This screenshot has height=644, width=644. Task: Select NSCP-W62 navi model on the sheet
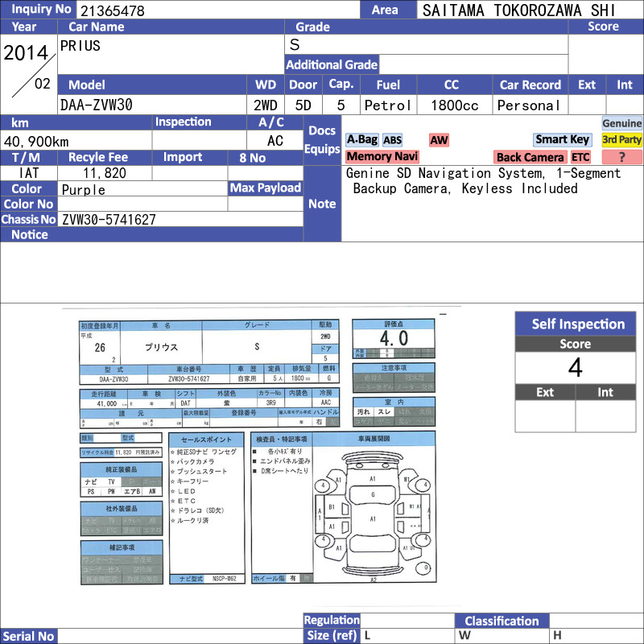(x=225, y=579)
